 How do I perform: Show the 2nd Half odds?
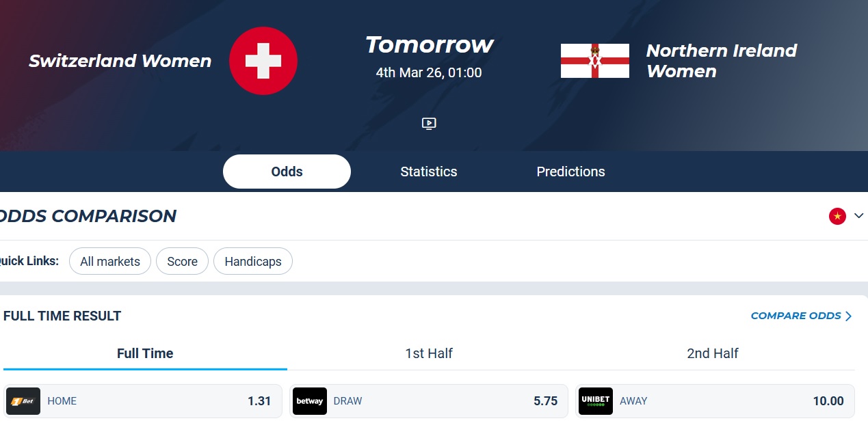click(x=713, y=353)
